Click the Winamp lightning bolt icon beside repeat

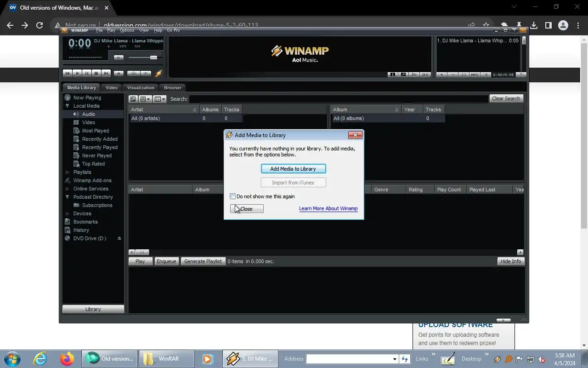[158, 73]
